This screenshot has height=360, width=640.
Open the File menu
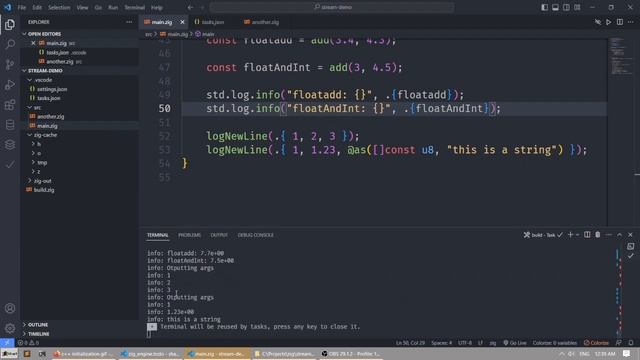22,7
